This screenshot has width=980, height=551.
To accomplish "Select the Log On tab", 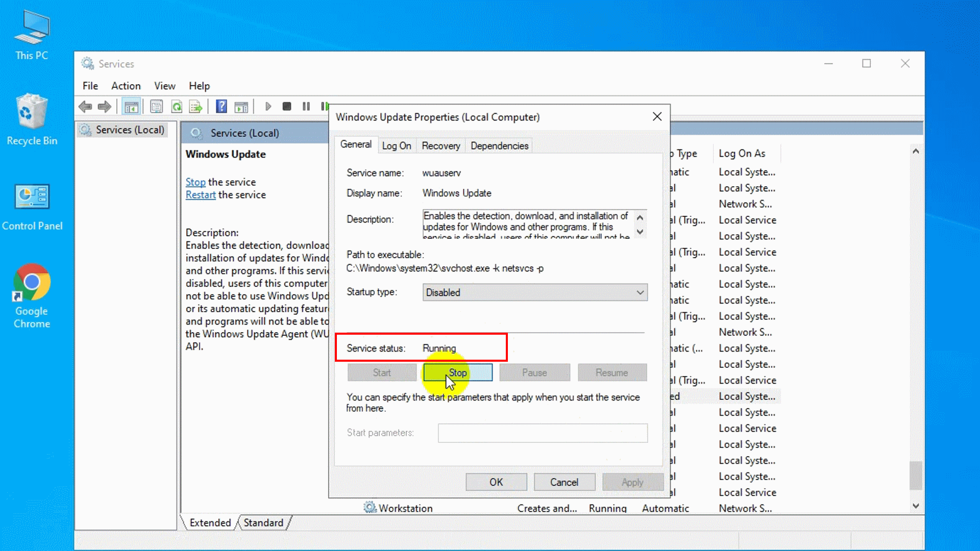I will pyautogui.click(x=397, y=146).
